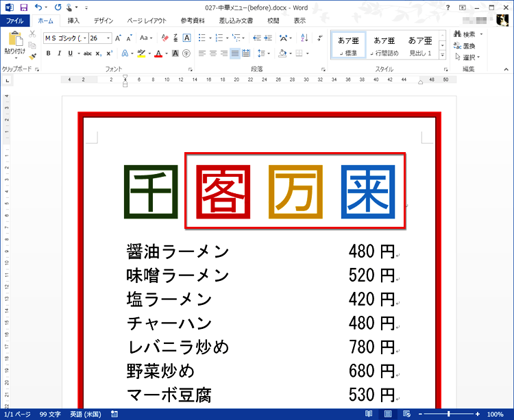Apply the 行間詰め style
514x420 pixels.
coord(384,45)
